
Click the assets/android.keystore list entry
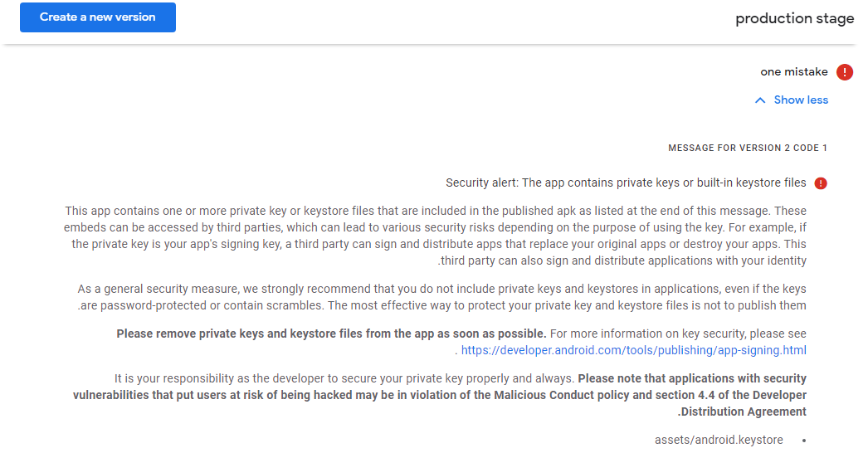(x=719, y=440)
